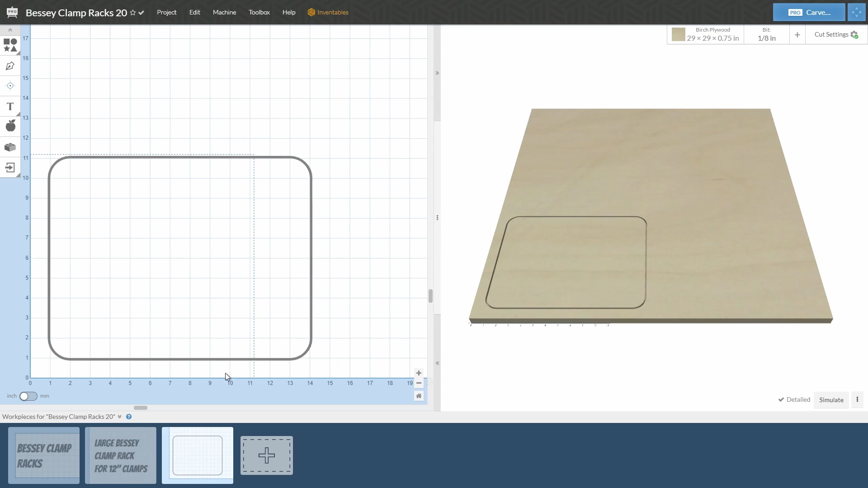Select the Drill point tool
Viewport: 868px width, 488px height.
(x=10, y=86)
